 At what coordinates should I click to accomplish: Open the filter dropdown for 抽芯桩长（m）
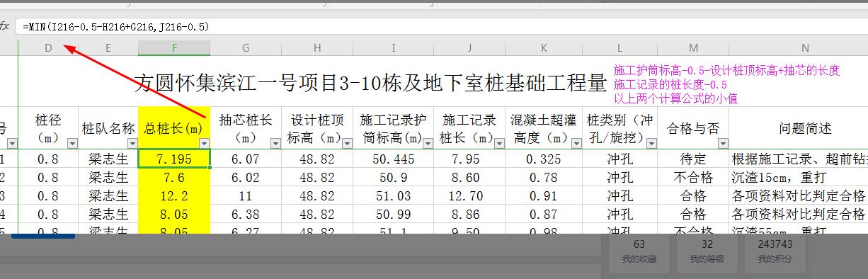[x=276, y=143]
